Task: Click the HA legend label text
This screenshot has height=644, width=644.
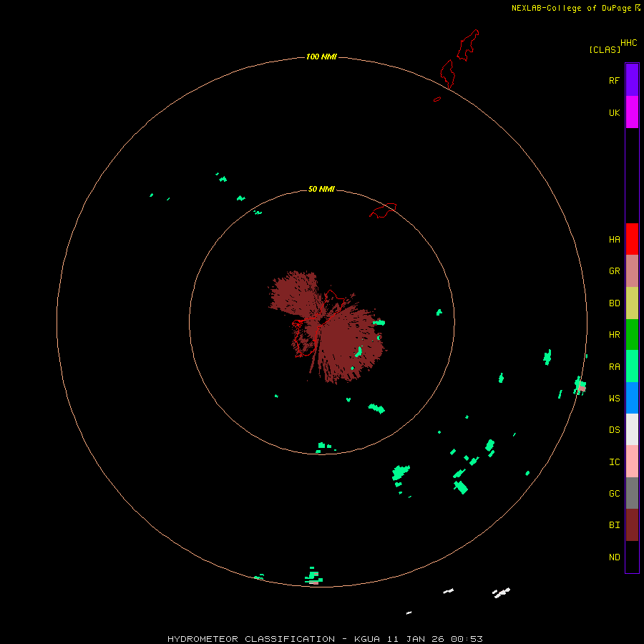Action: (614, 239)
